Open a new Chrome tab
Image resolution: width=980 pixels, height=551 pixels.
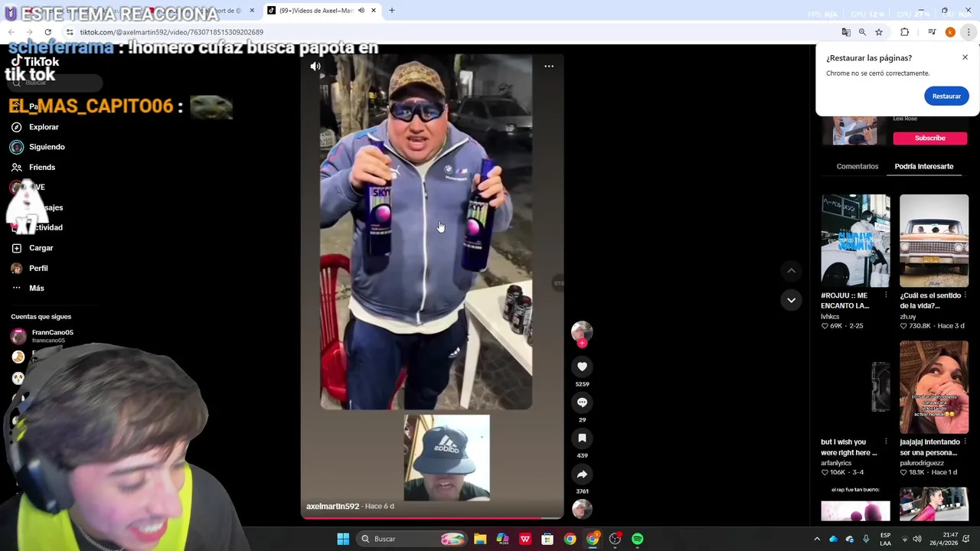click(x=391, y=11)
